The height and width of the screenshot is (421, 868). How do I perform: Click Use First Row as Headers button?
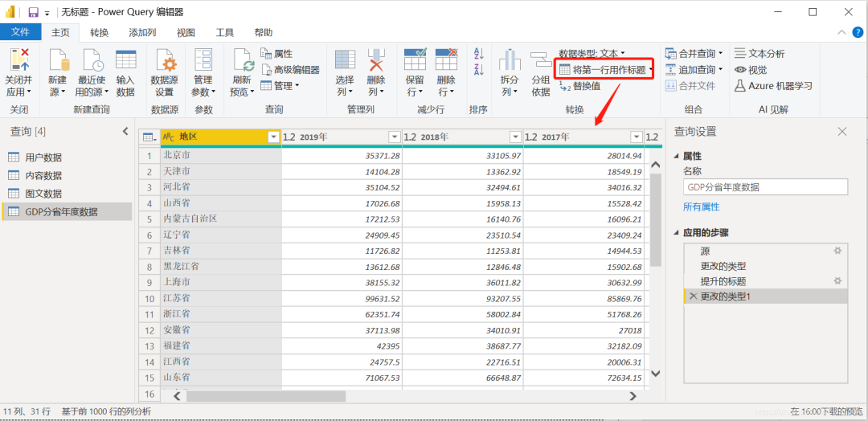click(x=602, y=70)
